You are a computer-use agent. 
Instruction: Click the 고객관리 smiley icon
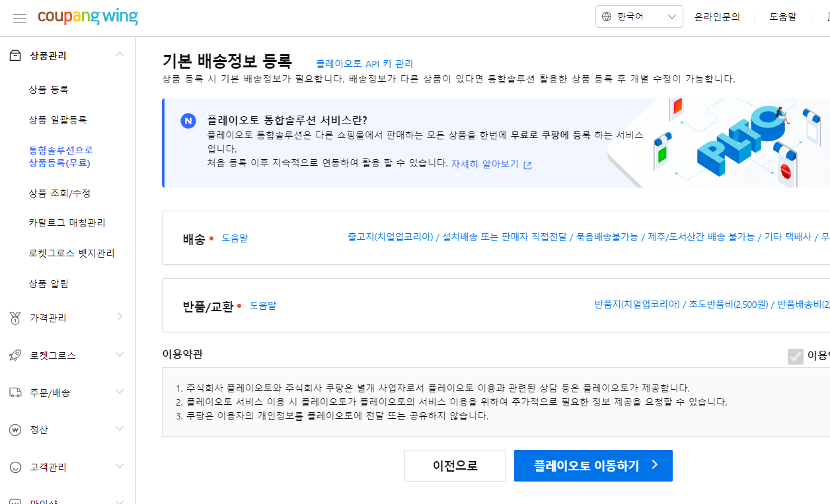[15, 467]
